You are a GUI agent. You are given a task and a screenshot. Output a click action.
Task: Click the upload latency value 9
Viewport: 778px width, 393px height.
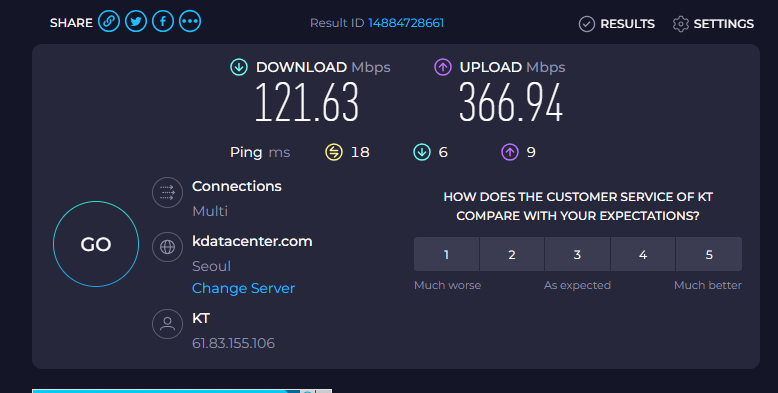531,152
